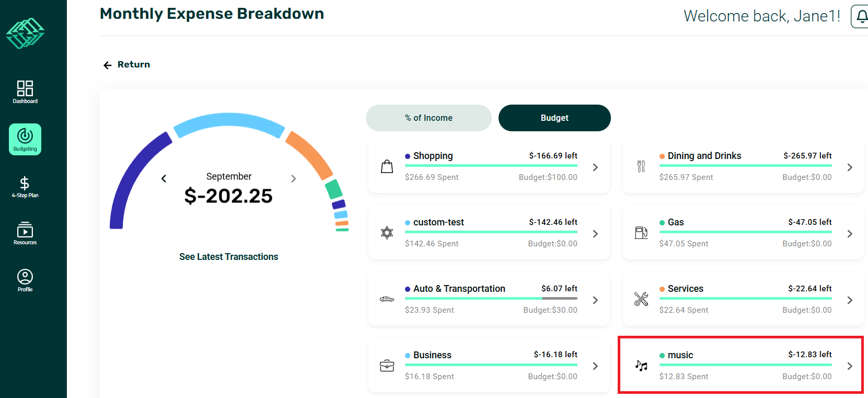Go to the Resources section

click(x=25, y=233)
